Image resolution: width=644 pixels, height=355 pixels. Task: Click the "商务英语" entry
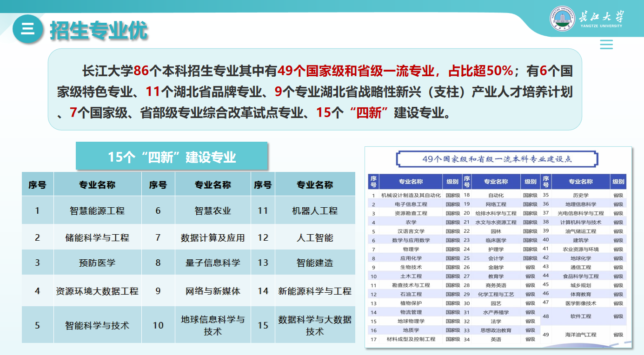point(496,285)
